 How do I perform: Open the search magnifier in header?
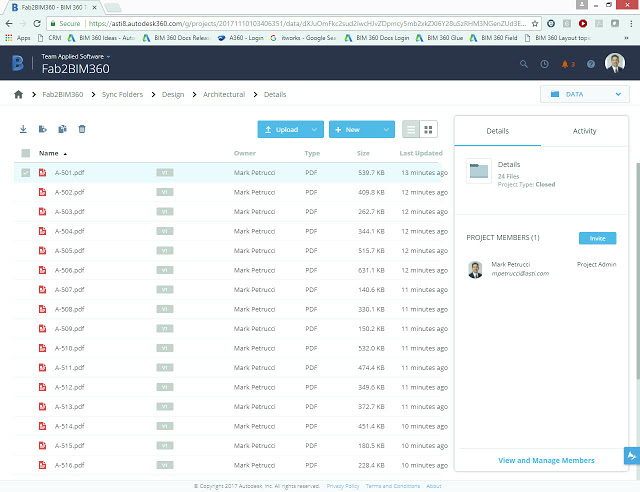click(x=524, y=64)
